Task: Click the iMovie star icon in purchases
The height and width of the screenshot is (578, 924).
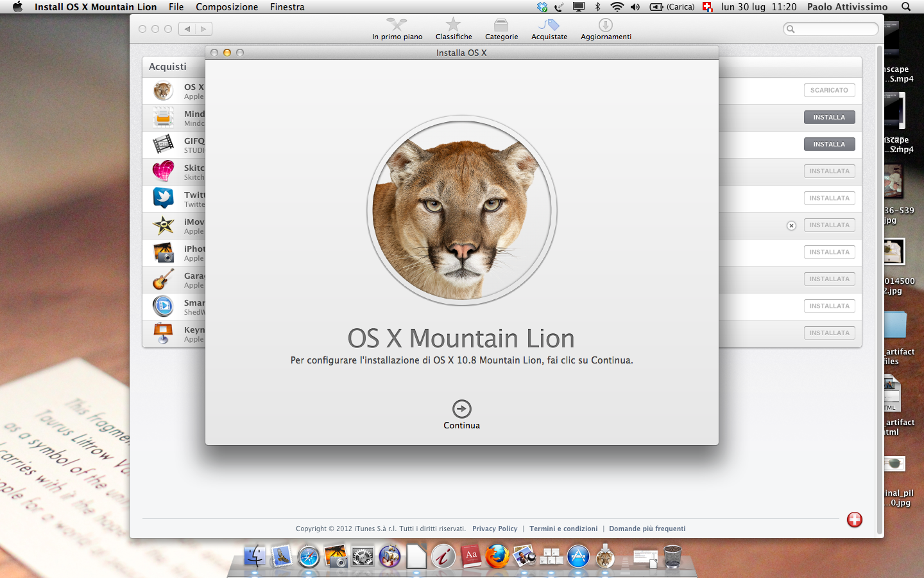Action: [163, 225]
